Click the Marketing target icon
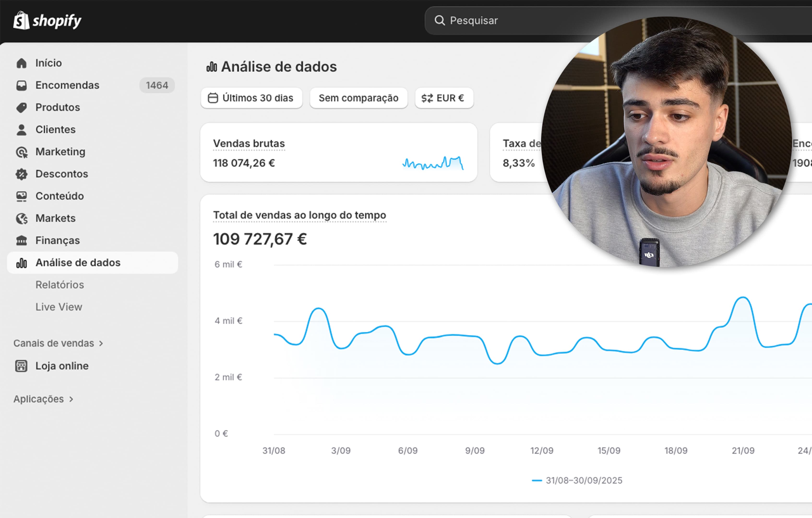Image resolution: width=812 pixels, height=518 pixels. click(x=22, y=152)
